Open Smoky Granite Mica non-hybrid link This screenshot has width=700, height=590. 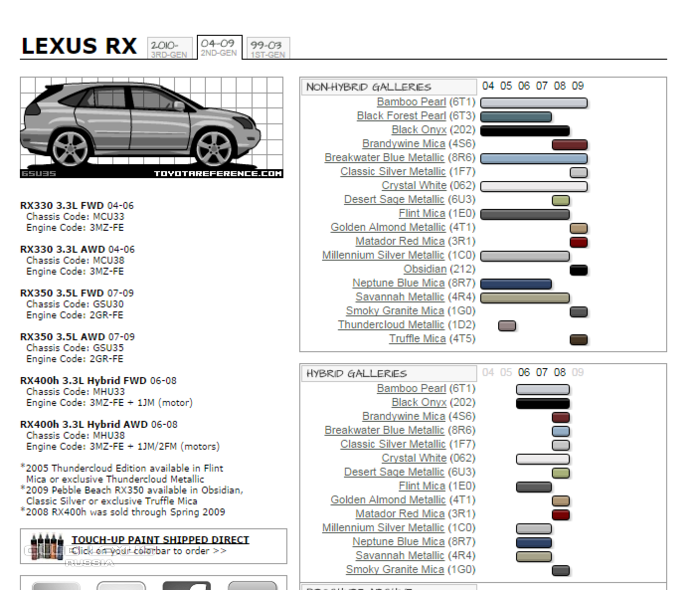point(395,310)
